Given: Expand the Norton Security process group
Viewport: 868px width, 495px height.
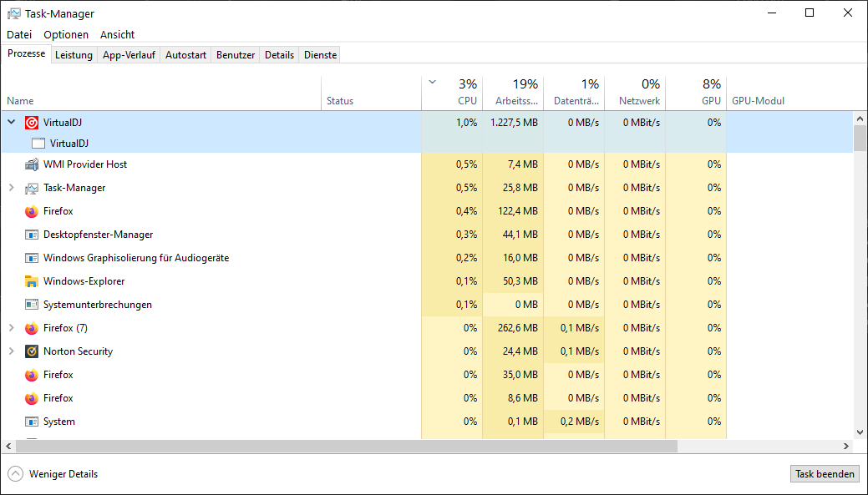Looking at the screenshot, I should tap(11, 351).
